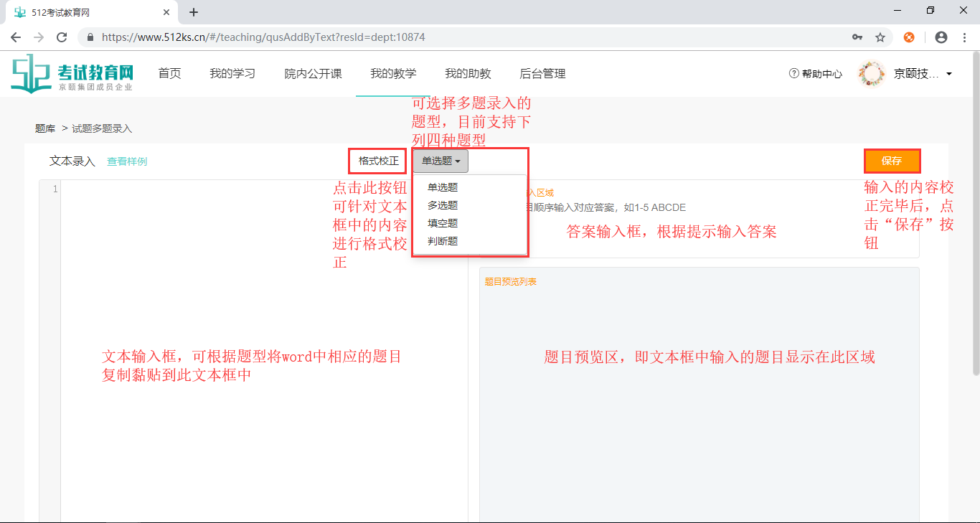Viewport: 980px width, 523px height.
Task: Click the 题库 breadcrumb link
Action: click(45, 128)
